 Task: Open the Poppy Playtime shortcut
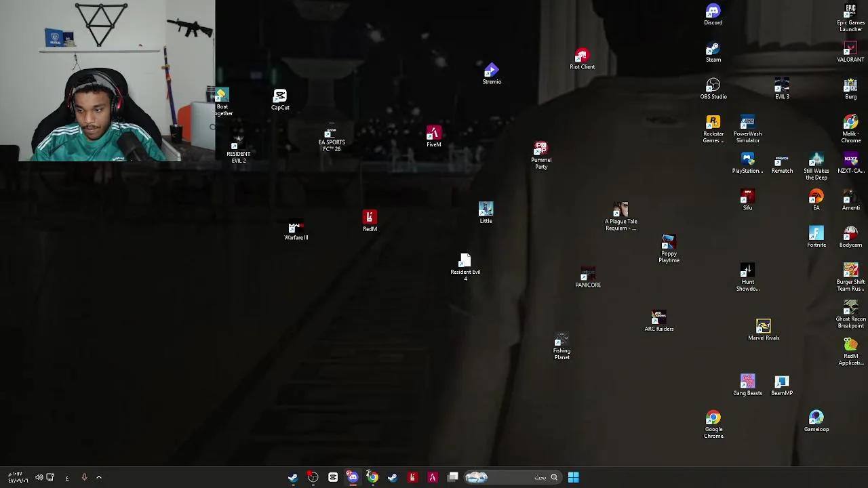point(669,249)
